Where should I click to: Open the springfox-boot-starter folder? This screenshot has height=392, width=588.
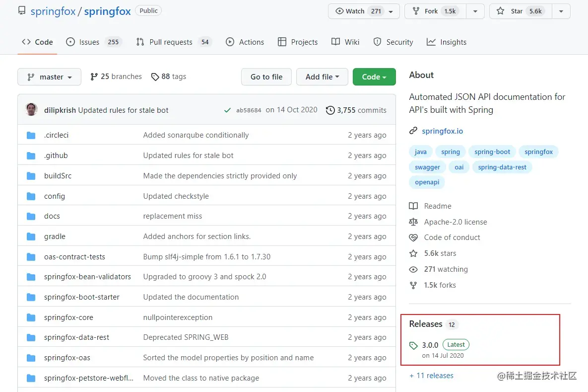[82, 297]
